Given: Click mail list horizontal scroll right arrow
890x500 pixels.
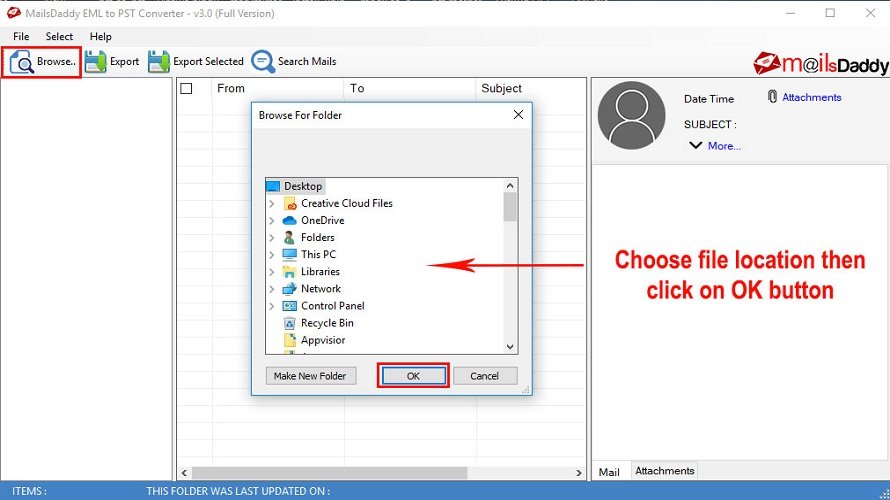Looking at the screenshot, I should (578, 473).
